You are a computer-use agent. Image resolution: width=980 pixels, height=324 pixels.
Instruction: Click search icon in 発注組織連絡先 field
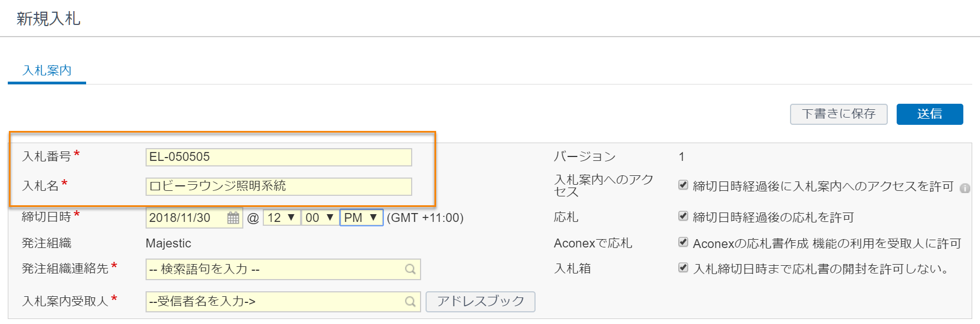click(410, 269)
